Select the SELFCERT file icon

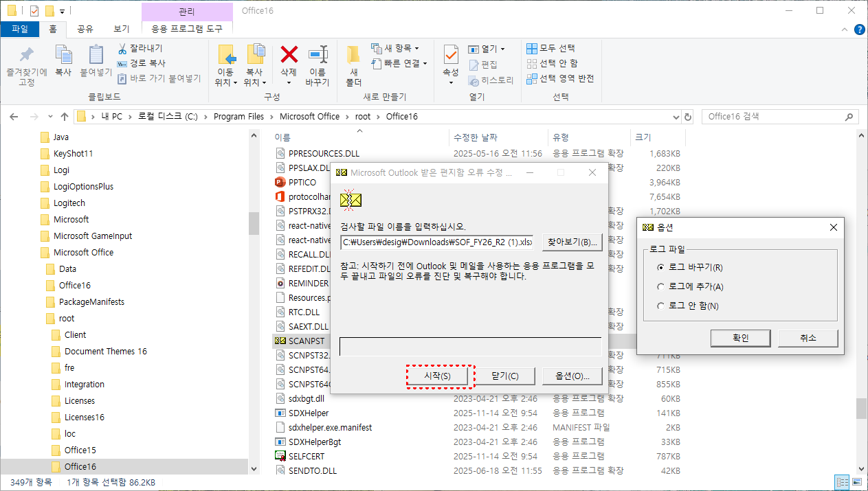[x=280, y=456]
